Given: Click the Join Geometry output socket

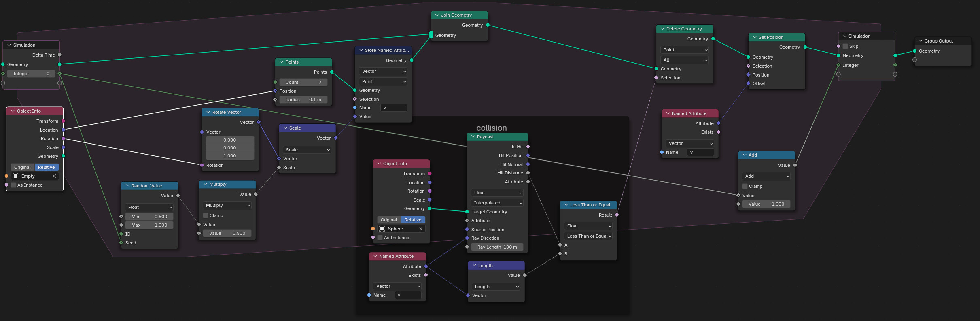Looking at the screenshot, I should (x=488, y=25).
